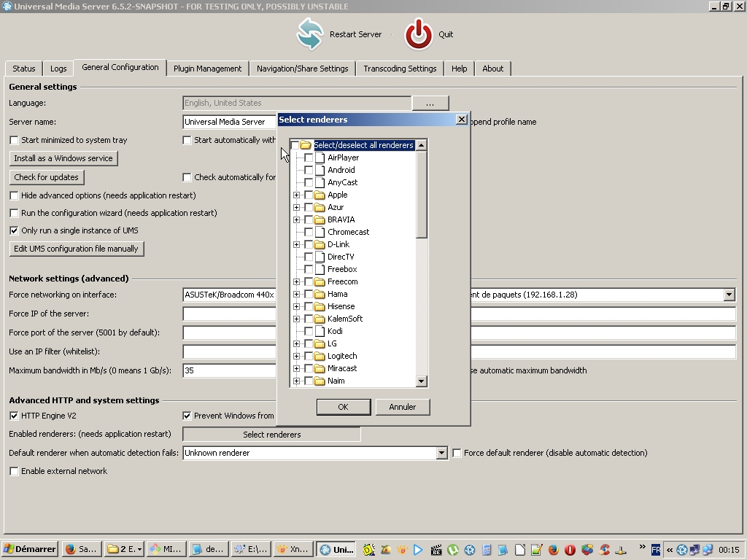Open the About tab

tap(492, 69)
